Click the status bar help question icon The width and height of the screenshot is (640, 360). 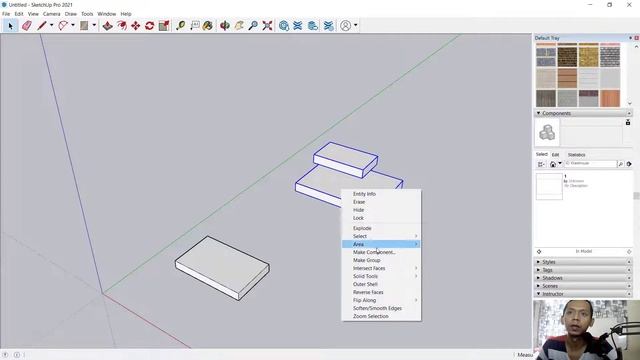(x=6, y=355)
